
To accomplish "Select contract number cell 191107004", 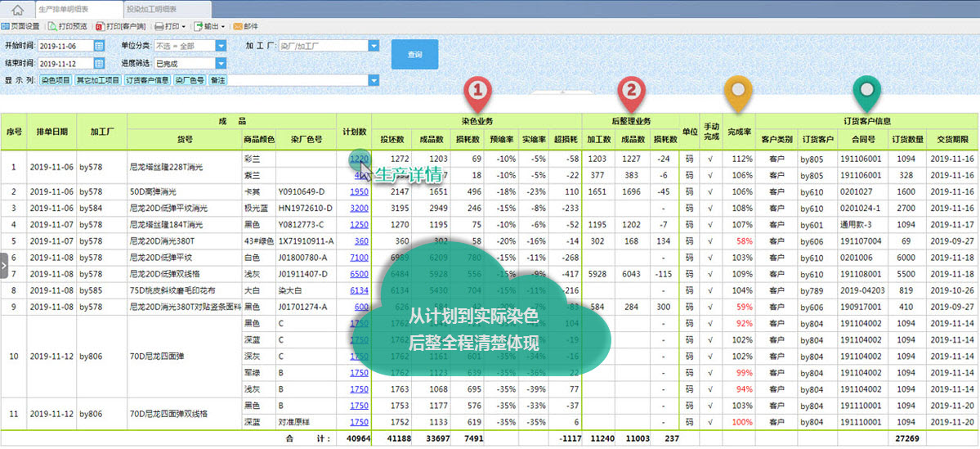I will pyautogui.click(x=863, y=240).
